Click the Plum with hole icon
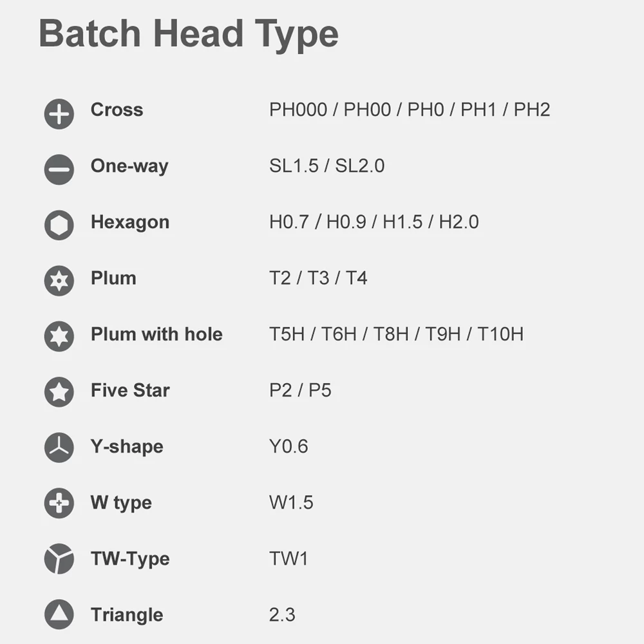 [59, 336]
